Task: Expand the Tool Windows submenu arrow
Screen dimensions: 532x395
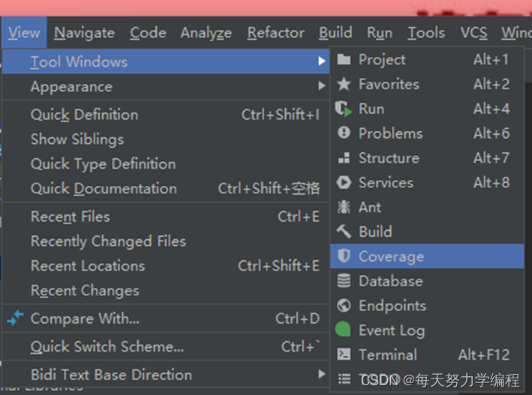Action: (x=322, y=61)
